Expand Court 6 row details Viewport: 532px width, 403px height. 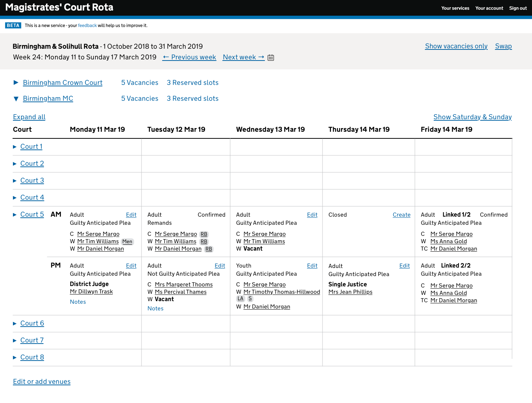(32, 323)
